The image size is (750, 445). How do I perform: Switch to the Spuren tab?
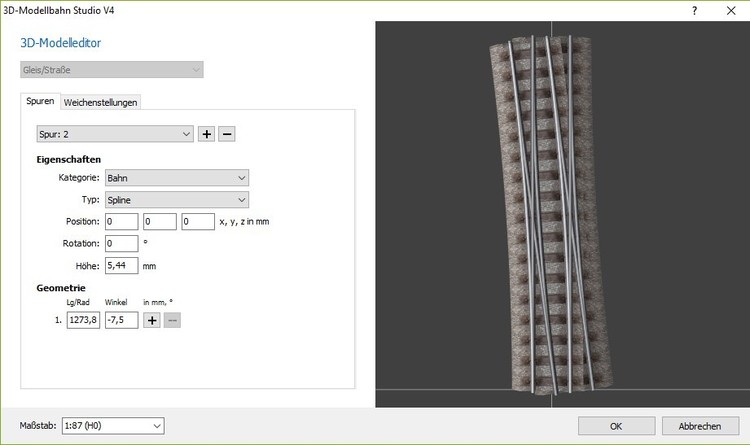tap(40, 101)
